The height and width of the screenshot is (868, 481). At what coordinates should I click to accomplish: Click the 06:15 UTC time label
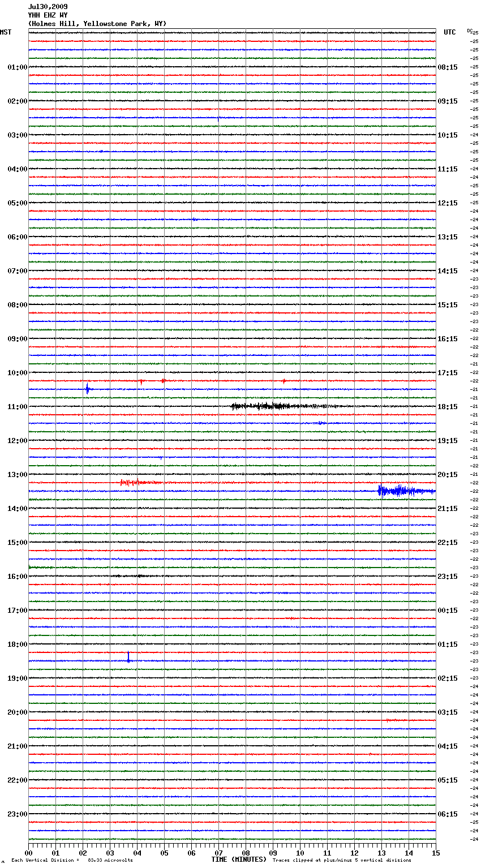[x=448, y=814]
